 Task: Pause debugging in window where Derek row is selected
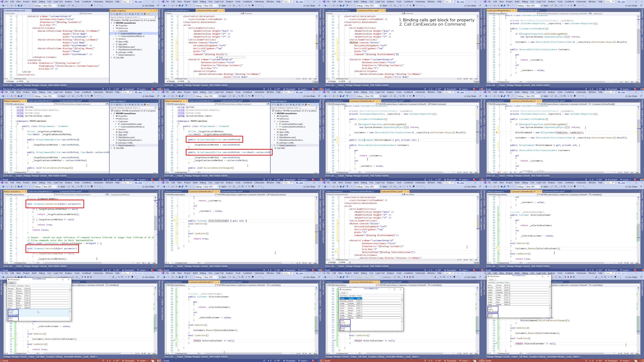pos(405,277)
